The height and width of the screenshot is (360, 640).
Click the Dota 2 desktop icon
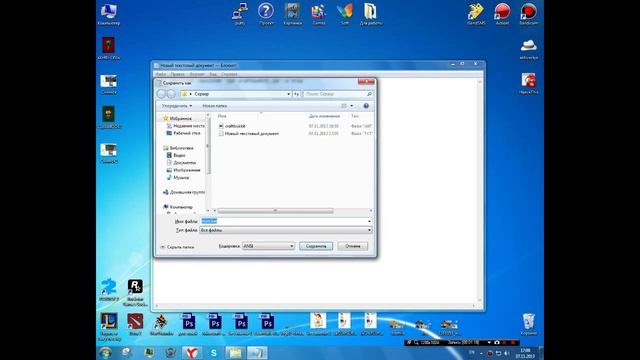[x=135, y=324]
